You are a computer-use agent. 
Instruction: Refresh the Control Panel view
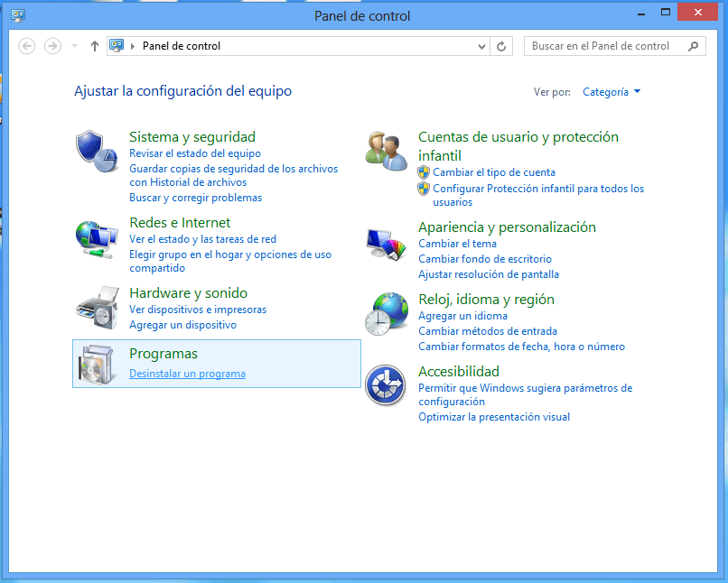click(x=501, y=46)
